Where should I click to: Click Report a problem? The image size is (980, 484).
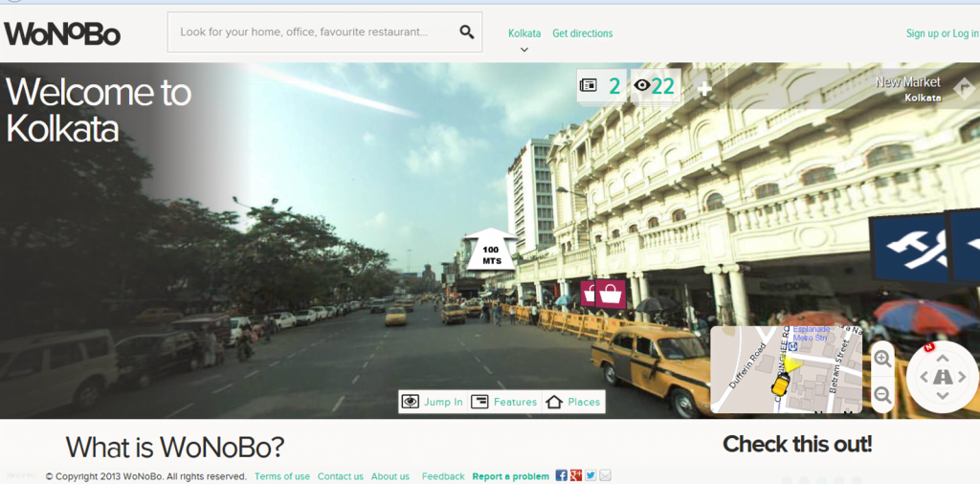pos(511,476)
